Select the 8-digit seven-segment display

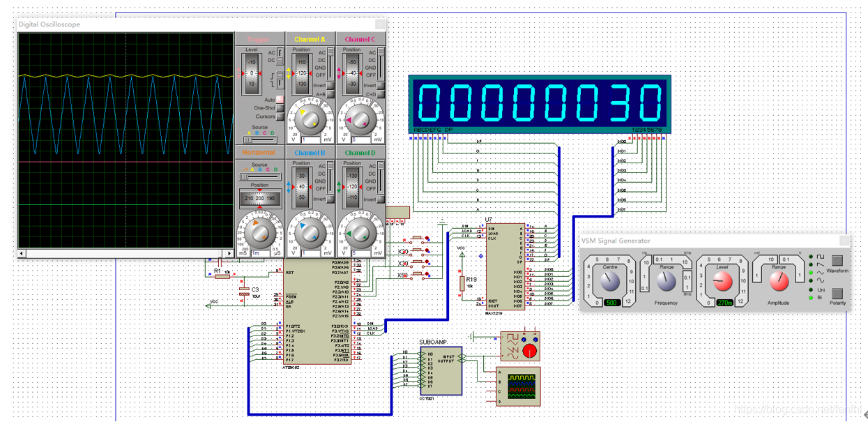coord(540,104)
